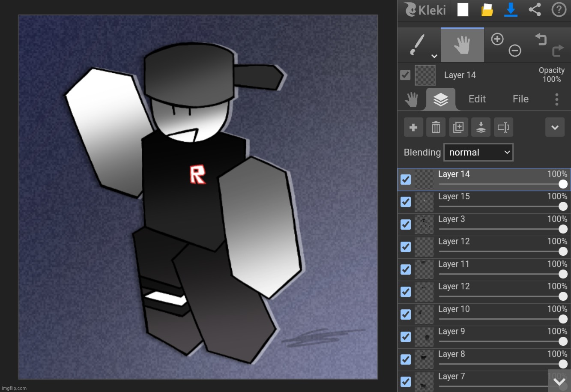Zoom in with plus icon
This screenshot has height=392, width=571.
tap(497, 39)
